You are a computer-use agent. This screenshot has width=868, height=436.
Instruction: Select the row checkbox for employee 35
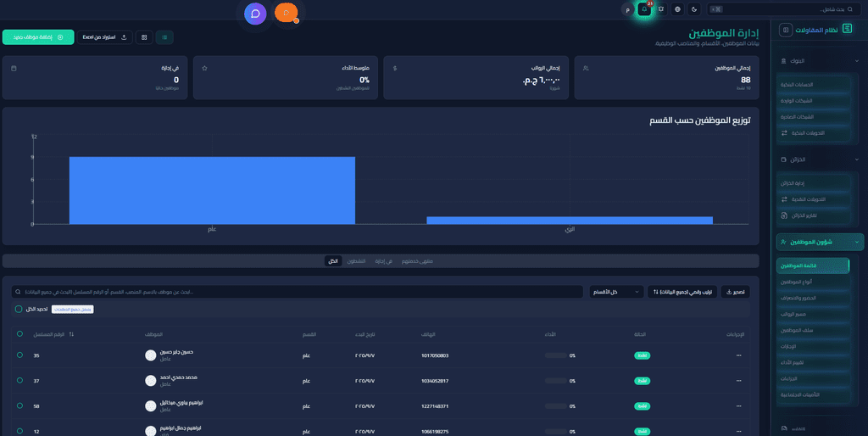coord(20,355)
